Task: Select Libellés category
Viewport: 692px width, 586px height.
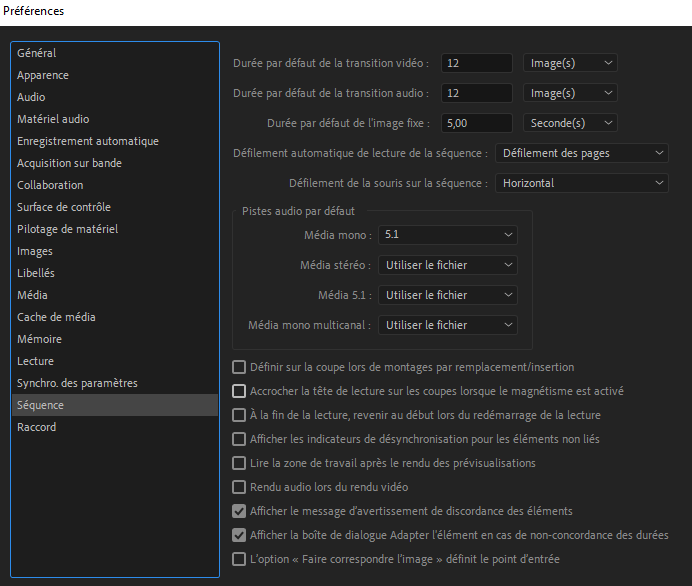Action: pos(115,273)
